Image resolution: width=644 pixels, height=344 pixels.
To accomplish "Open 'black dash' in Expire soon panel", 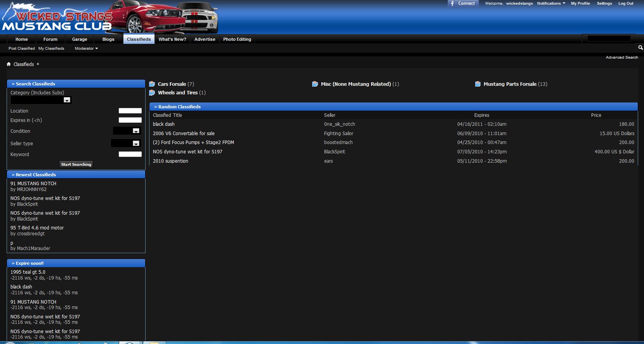I will click(x=21, y=287).
